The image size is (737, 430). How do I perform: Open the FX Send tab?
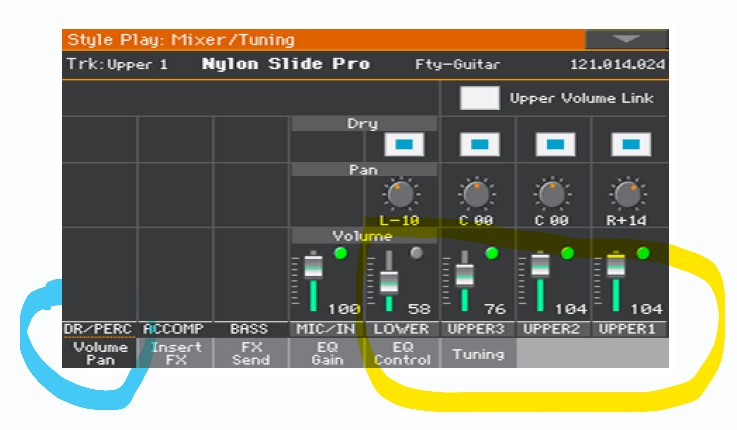point(251,353)
